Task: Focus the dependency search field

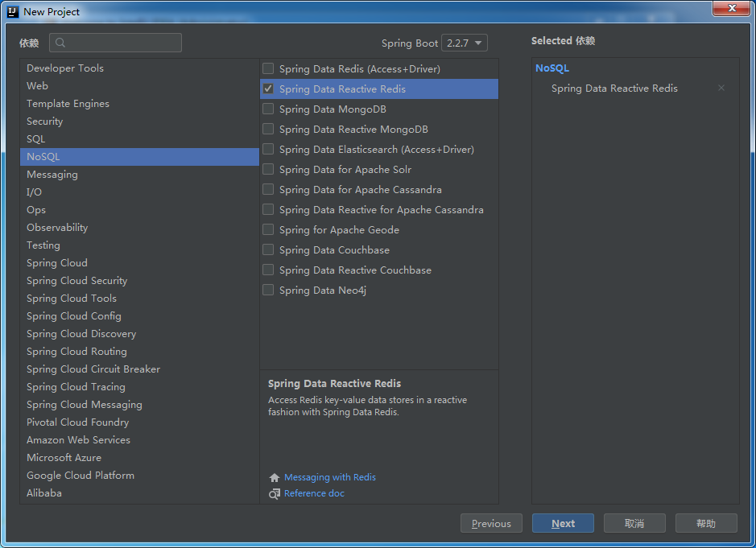Action: pos(115,43)
